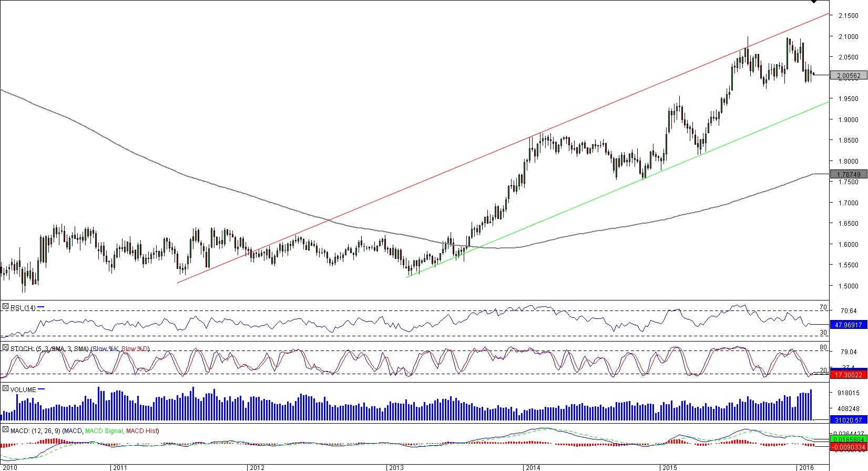The height and width of the screenshot is (471, 868).
Task: Click the RSI: (14) label
Action: pyautogui.click(x=23, y=307)
